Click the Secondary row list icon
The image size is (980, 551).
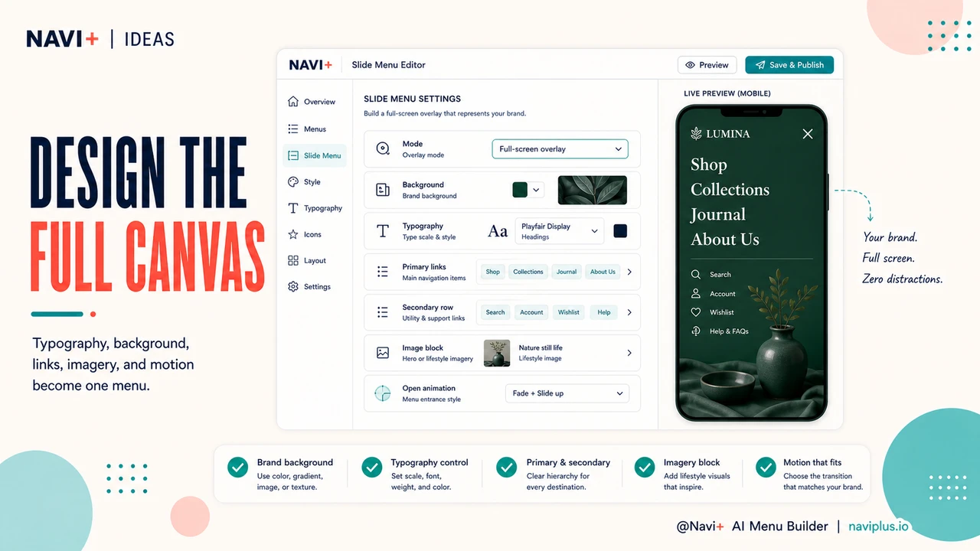point(383,312)
